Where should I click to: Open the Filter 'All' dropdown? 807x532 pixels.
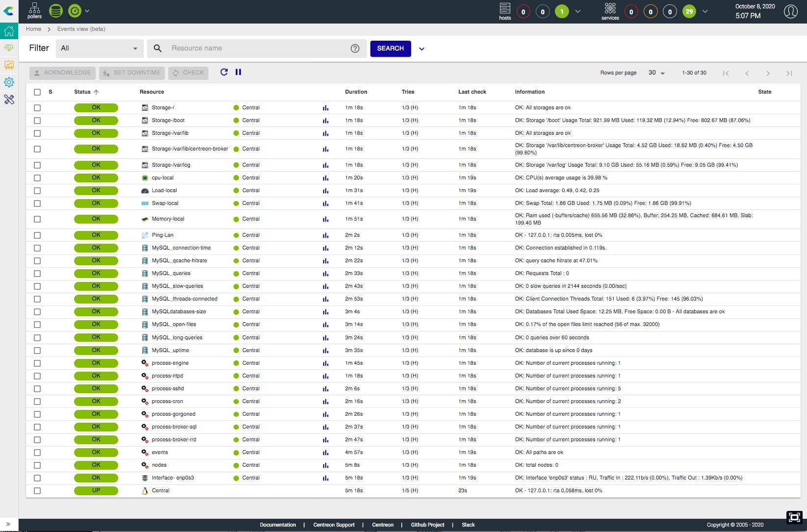tap(99, 49)
